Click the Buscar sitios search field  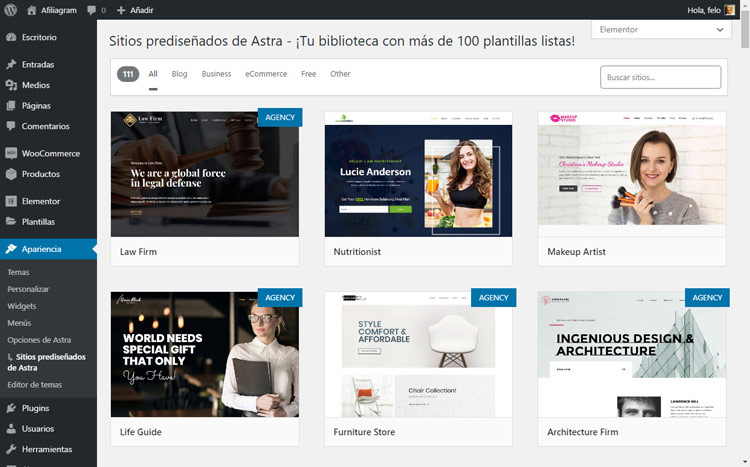[x=660, y=77]
